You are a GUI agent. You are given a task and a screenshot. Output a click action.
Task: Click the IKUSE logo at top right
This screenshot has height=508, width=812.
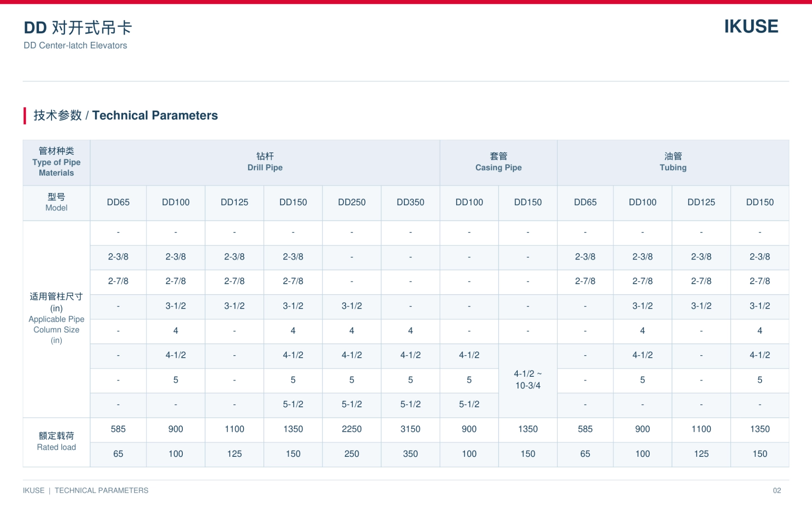(751, 26)
